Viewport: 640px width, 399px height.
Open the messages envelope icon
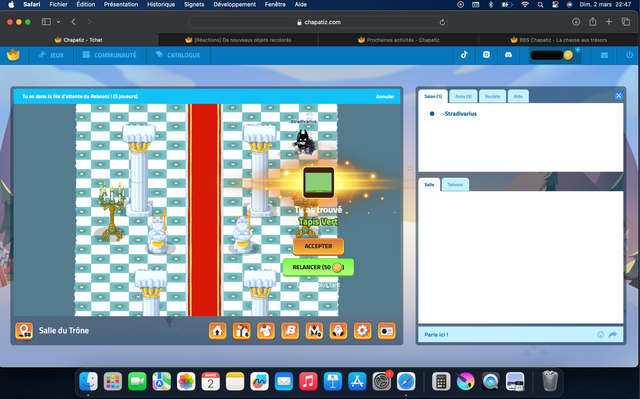[604, 55]
